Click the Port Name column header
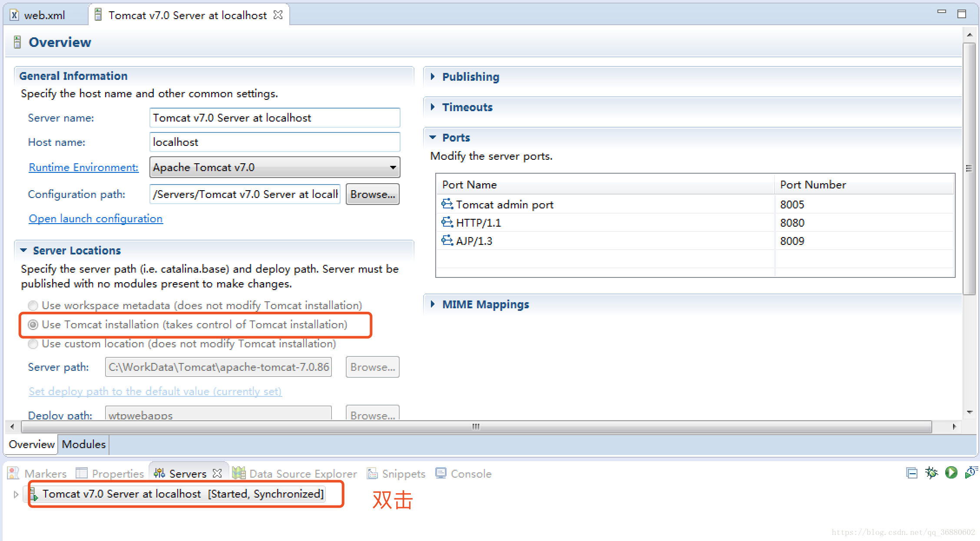The width and height of the screenshot is (980, 541). [606, 185]
